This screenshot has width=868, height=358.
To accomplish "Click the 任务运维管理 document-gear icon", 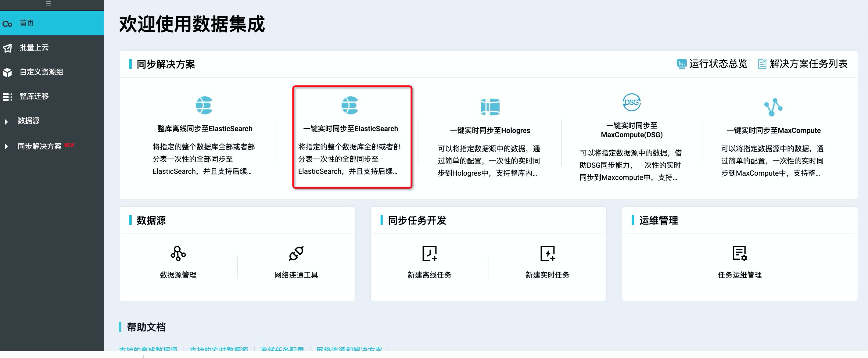I will [740, 253].
